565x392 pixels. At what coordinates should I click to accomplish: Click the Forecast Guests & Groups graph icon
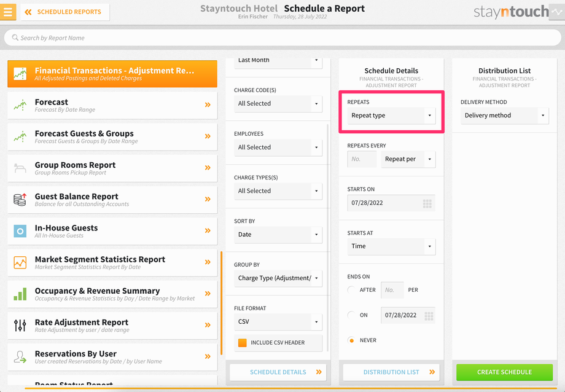20,136
